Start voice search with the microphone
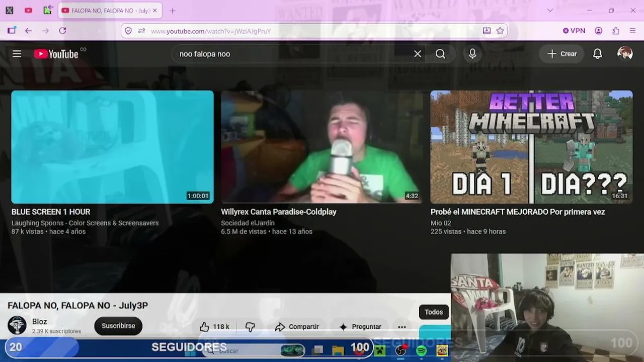This screenshot has width=644, height=362. pos(472,54)
